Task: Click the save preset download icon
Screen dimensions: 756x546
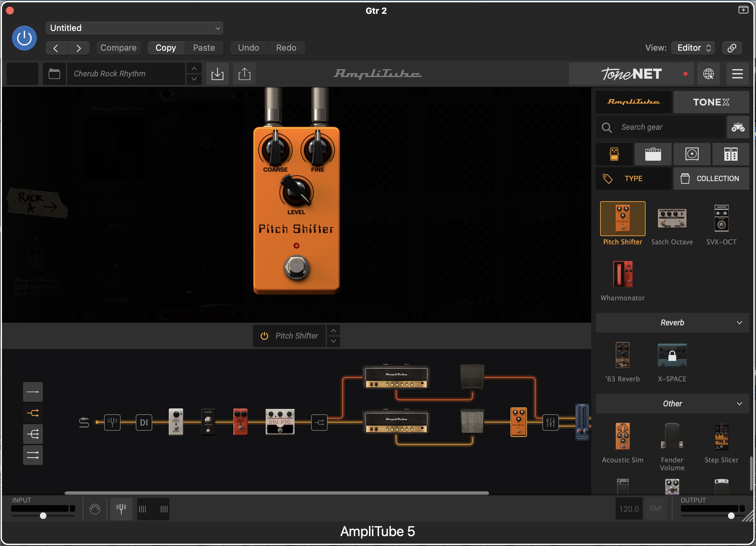Action: click(217, 74)
